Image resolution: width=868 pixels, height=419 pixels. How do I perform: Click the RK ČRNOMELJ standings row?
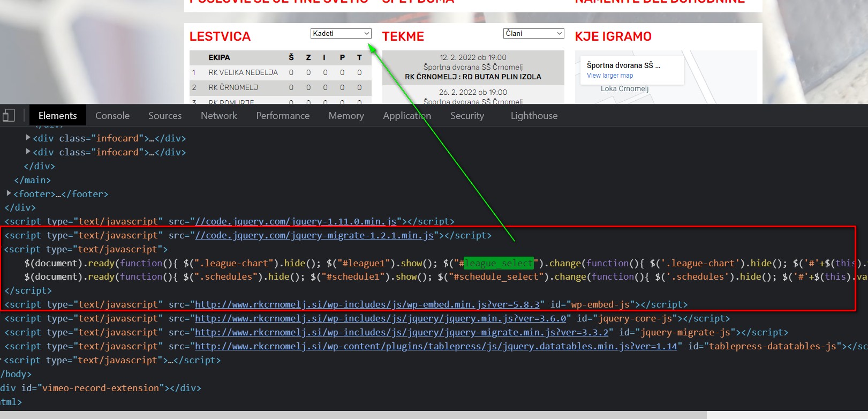click(280, 87)
